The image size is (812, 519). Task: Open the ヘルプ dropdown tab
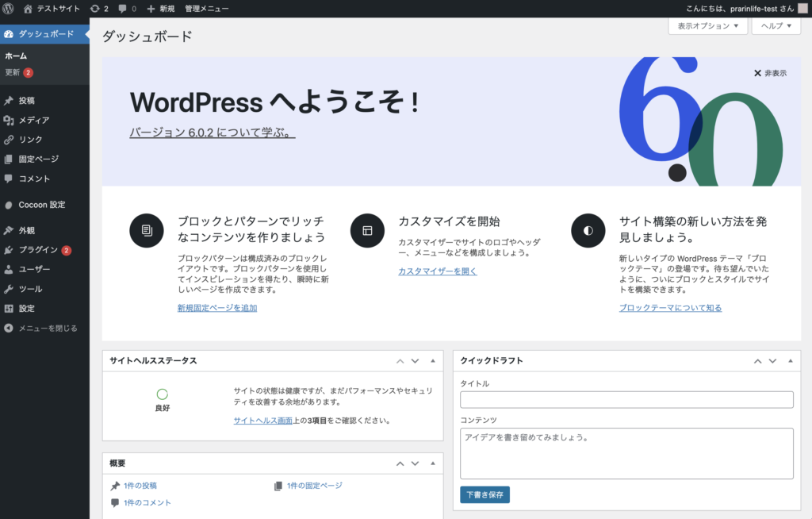(x=776, y=26)
